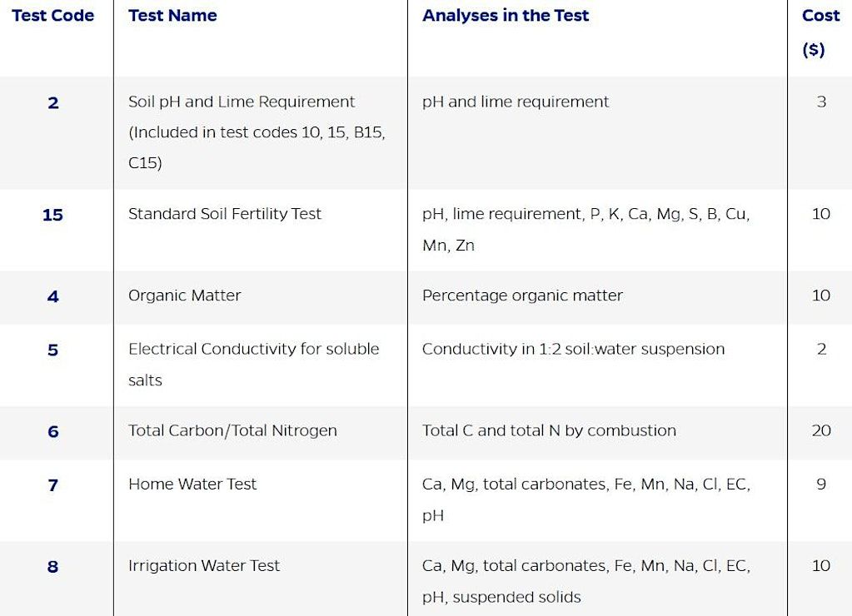
Task: Click the Soil pH and Lime Requirement name
Action: pyautogui.click(x=242, y=102)
